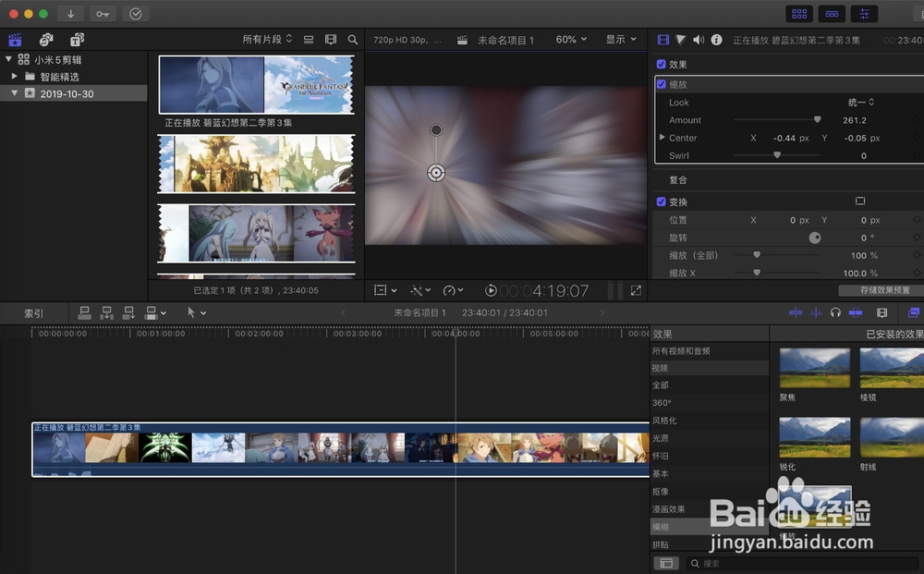Open 60% viewer zoom dropdown
The width and height of the screenshot is (924, 574).
[x=571, y=39]
